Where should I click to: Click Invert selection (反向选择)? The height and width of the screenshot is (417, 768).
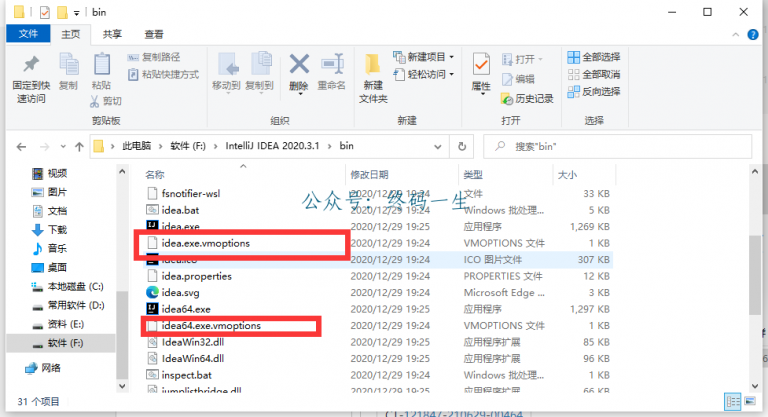click(x=594, y=92)
